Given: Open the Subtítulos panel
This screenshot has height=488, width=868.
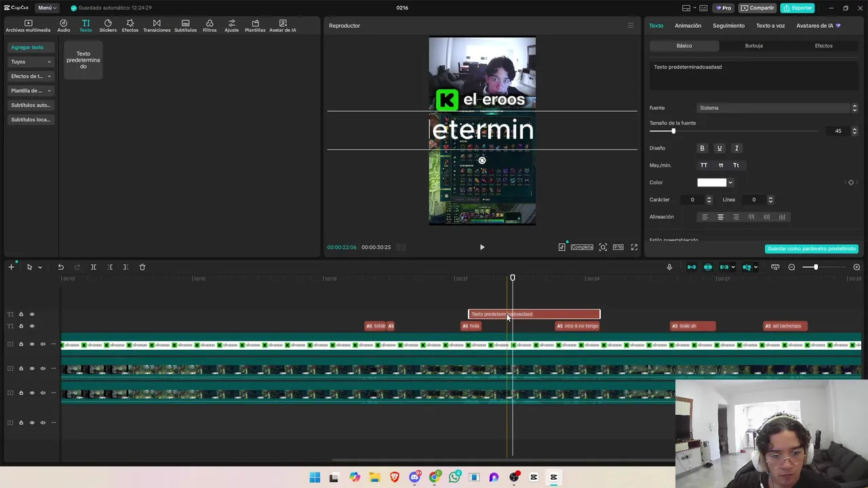Looking at the screenshot, I should coord(185,26).
